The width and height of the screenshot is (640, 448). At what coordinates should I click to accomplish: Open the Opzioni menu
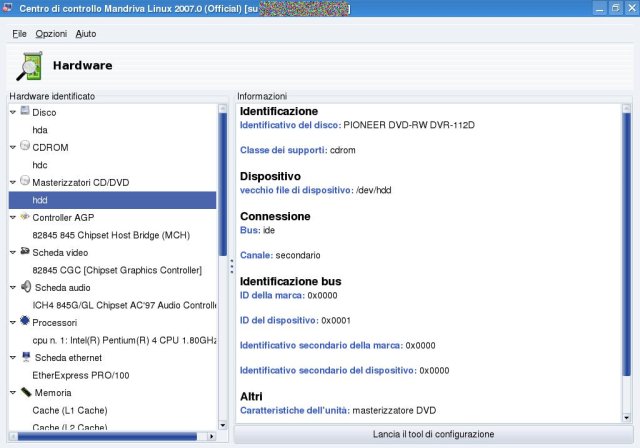51,33
